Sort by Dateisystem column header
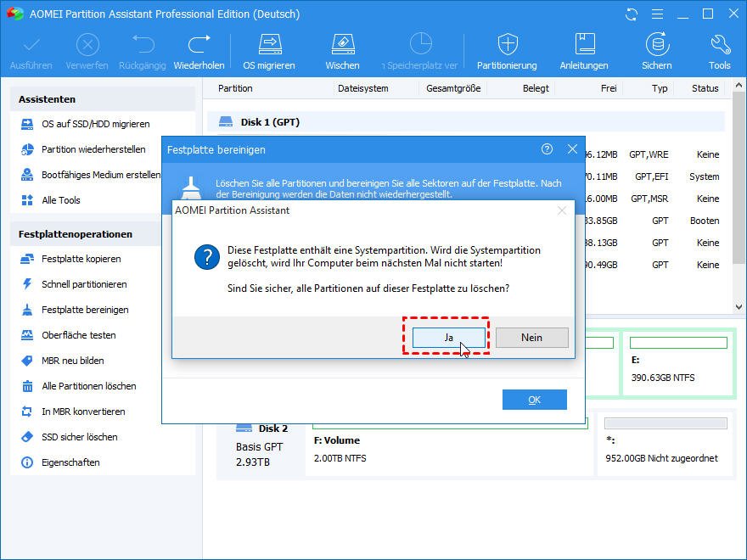 (x=363, y=88)
